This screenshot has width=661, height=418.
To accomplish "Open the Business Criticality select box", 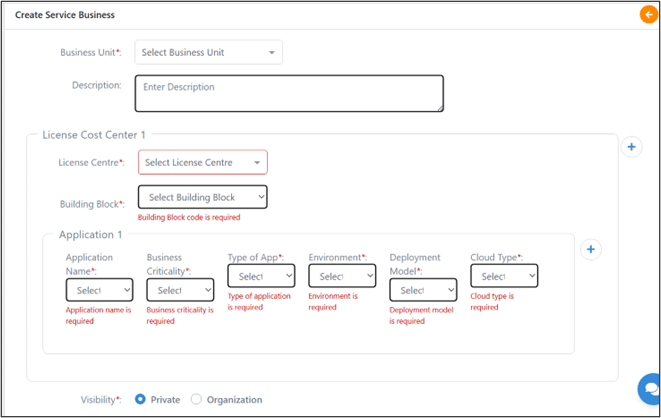I will [x=180, y=290].
